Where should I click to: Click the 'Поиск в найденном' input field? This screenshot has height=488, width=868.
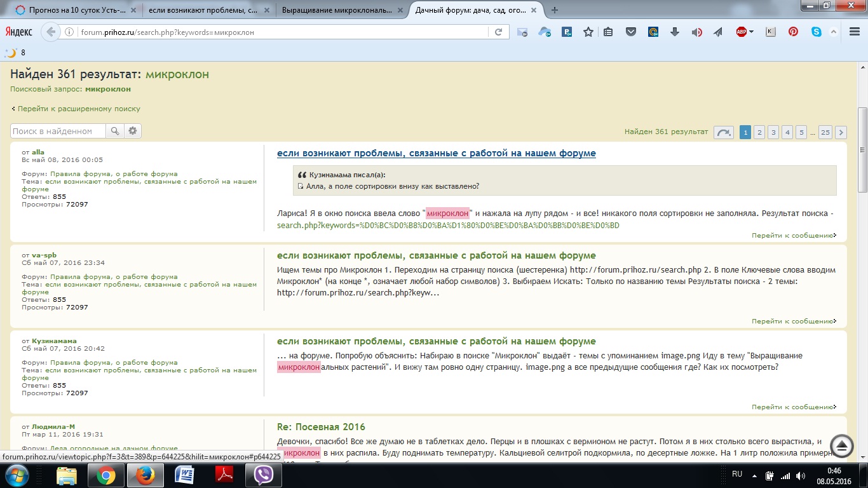58,131
